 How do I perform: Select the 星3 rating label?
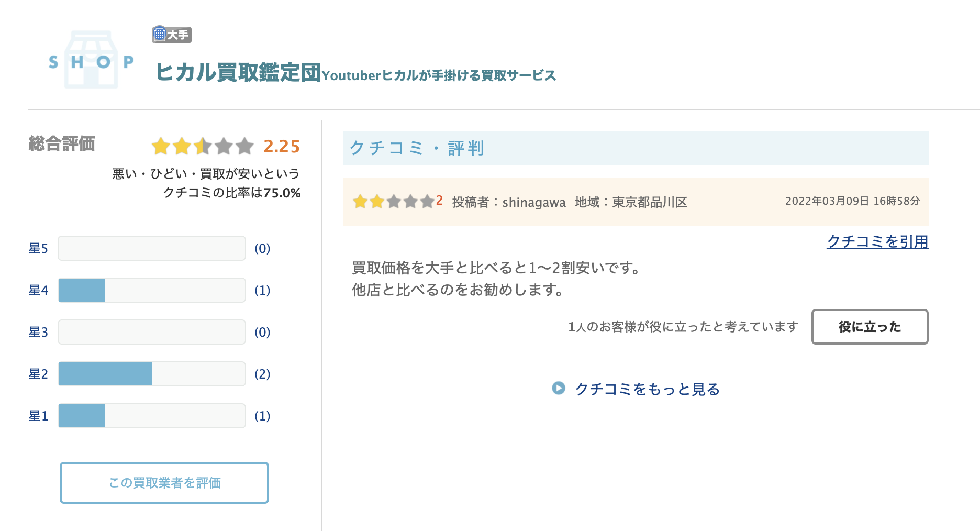click(38, 332)
